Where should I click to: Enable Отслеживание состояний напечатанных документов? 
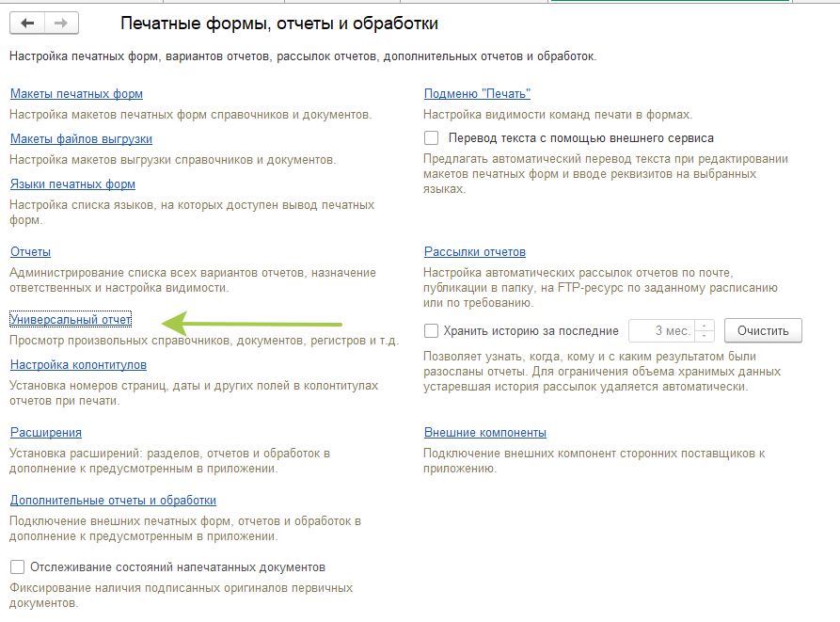16,566
